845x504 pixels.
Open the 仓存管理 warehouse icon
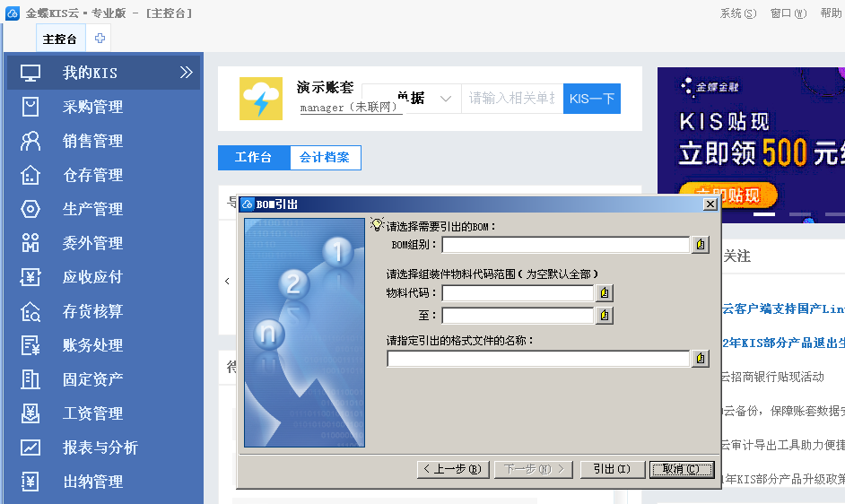pyautogui.click(x=30, y=175)
